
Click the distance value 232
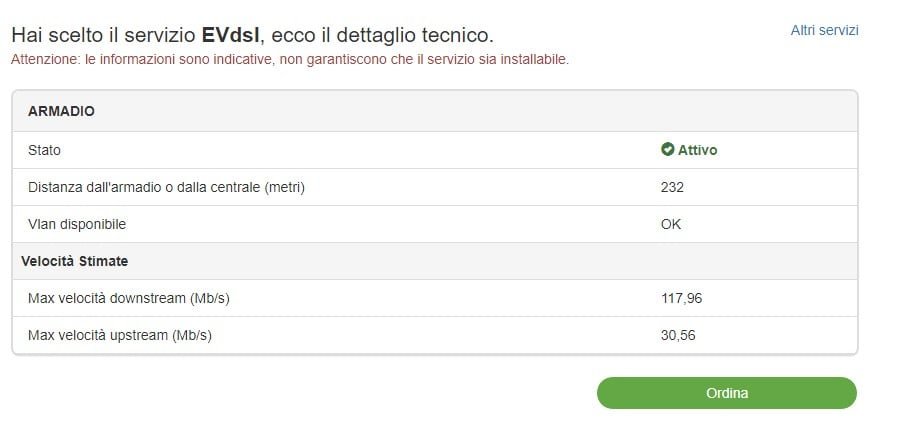coord(672,187)
